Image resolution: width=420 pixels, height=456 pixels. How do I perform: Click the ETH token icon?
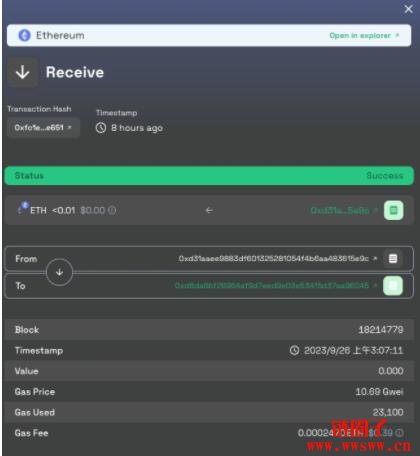(x=23, y=208)
